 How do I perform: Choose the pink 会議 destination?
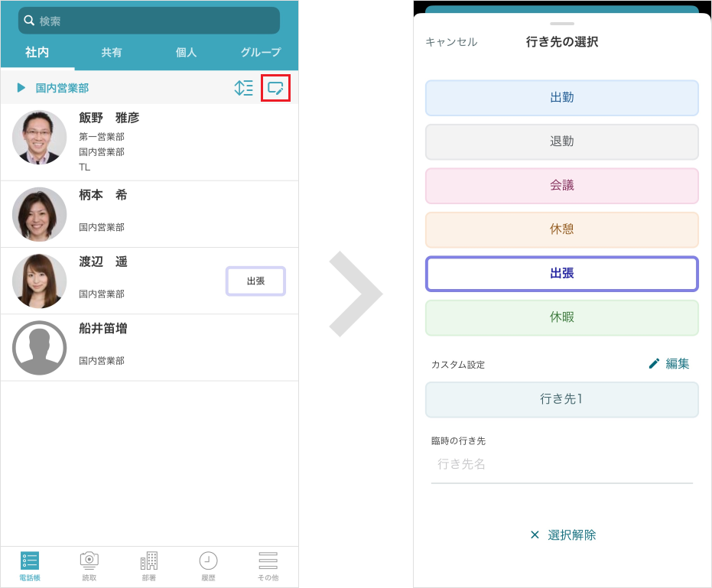562,186
